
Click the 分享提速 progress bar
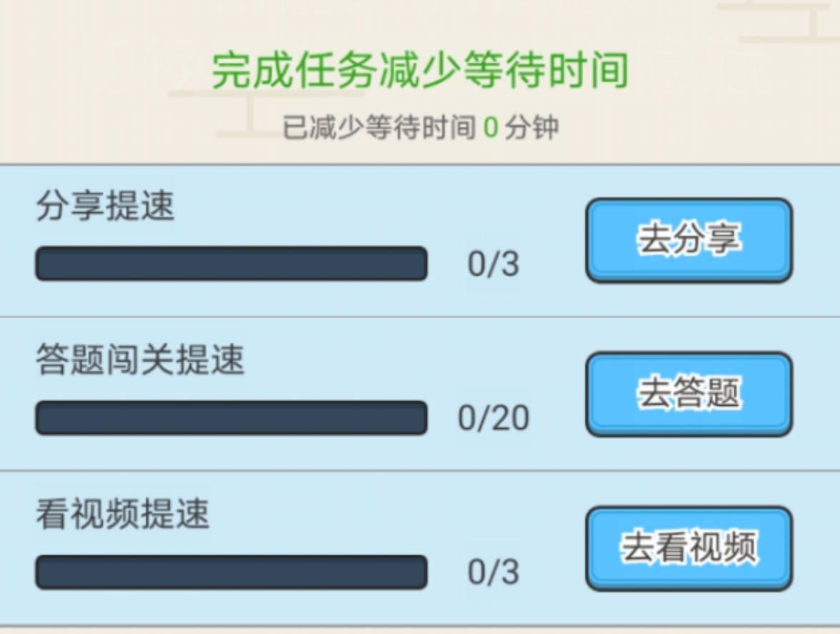click(231, 264)
